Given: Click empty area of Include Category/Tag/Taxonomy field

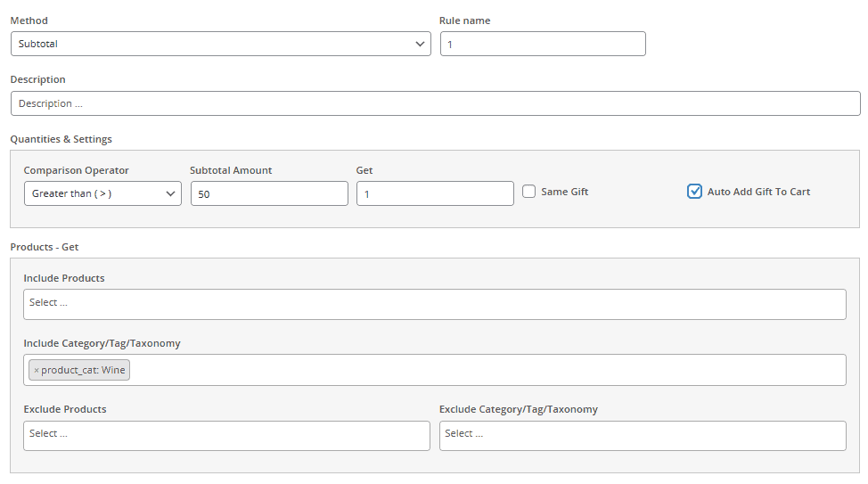Looking at the screenshot, I should coord(481,370).
